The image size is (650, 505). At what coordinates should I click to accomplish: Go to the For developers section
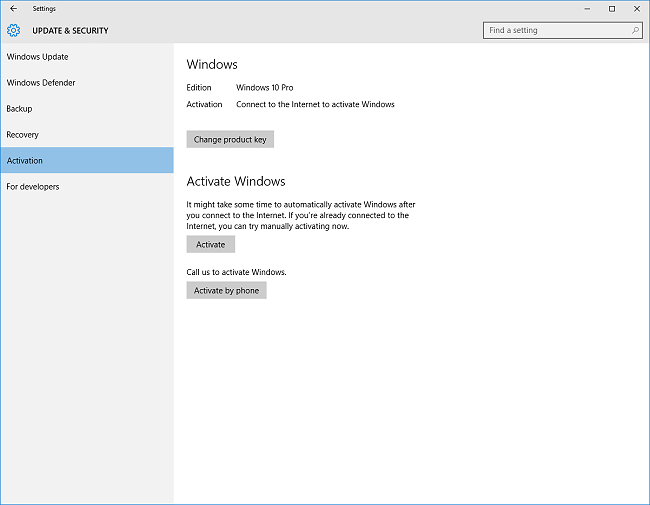click(x=33, y=187)
